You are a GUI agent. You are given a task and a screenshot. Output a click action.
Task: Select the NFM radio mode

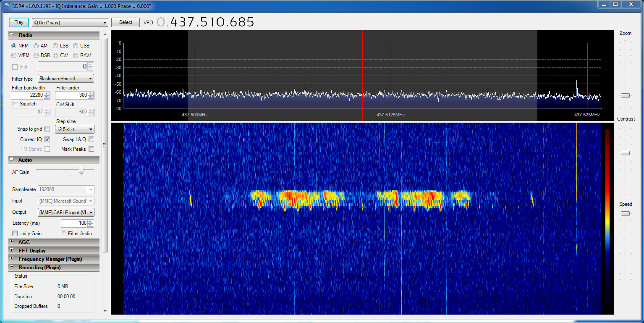pos(14,46)
